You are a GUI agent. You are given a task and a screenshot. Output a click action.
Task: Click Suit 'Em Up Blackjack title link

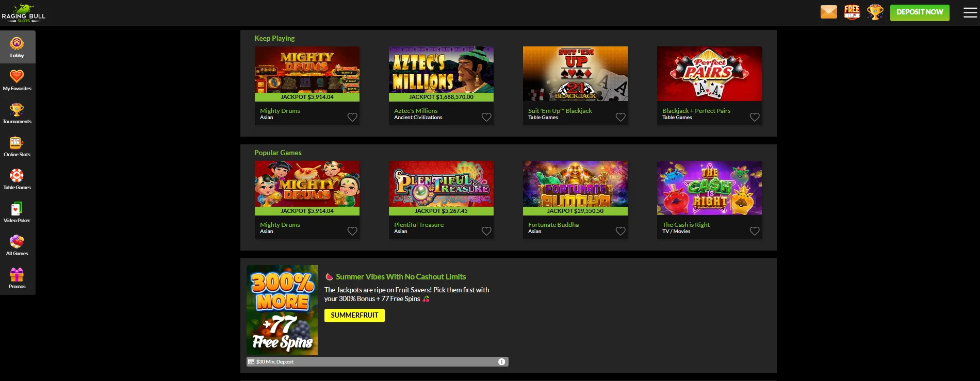pos(560,111)
